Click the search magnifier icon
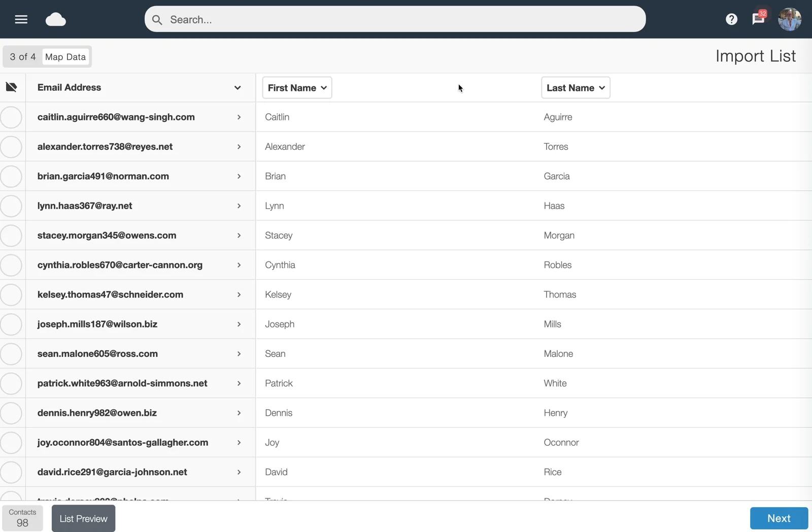The width and height of the screenshot is (812, 532). coord(157,20)
